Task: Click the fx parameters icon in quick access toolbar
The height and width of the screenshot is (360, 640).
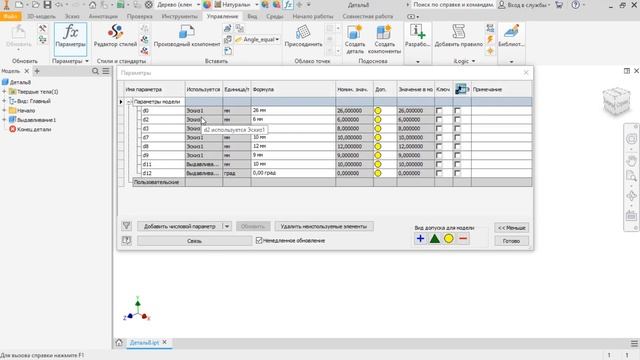Action: [x=288, y=5]
